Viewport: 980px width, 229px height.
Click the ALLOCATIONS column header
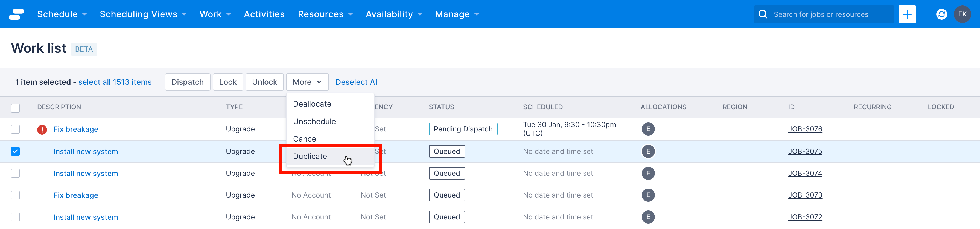pos(663,107)
